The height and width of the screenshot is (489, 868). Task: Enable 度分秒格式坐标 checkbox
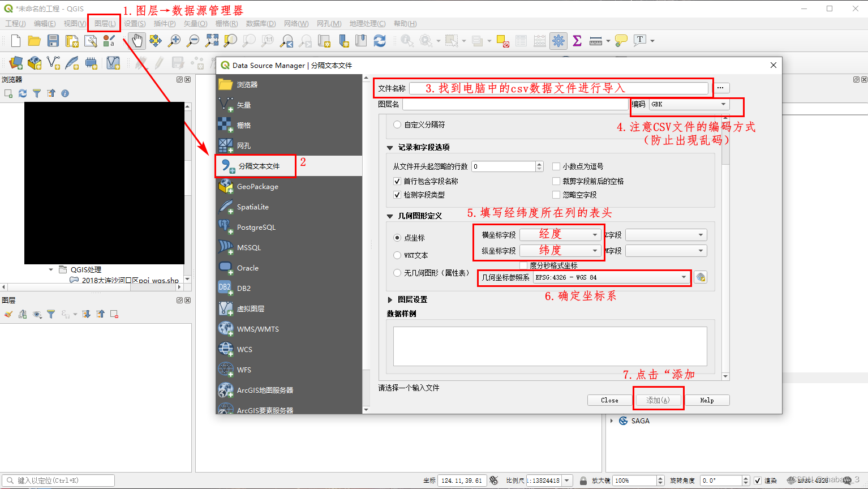coord(523,265)
